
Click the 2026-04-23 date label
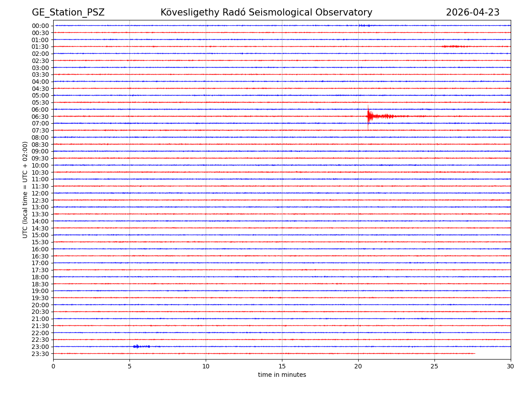[472, 12]
